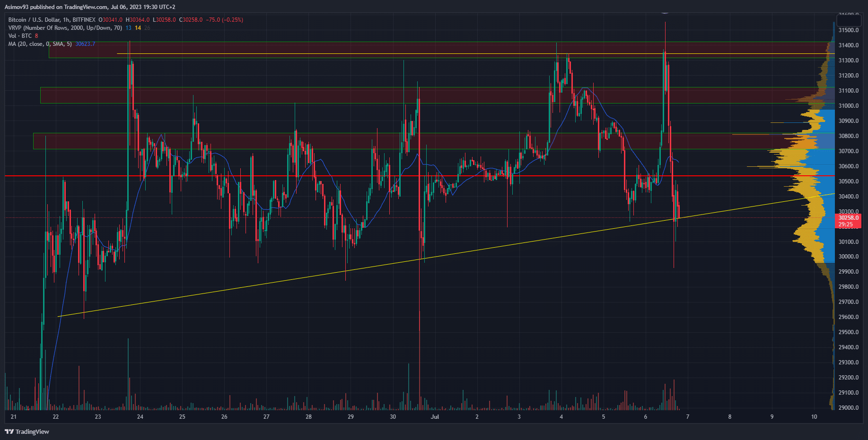The width and height of the screenshot is (868, 440).
Task: Click the 30100.0 price axis label
Action: click(x=849, y=242)
